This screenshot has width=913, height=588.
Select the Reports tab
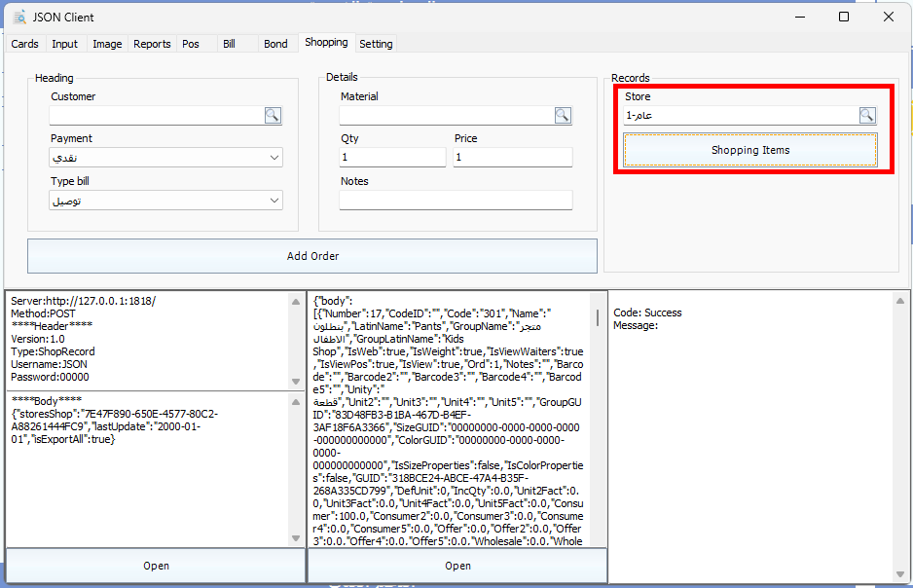(x=152, y=44)
